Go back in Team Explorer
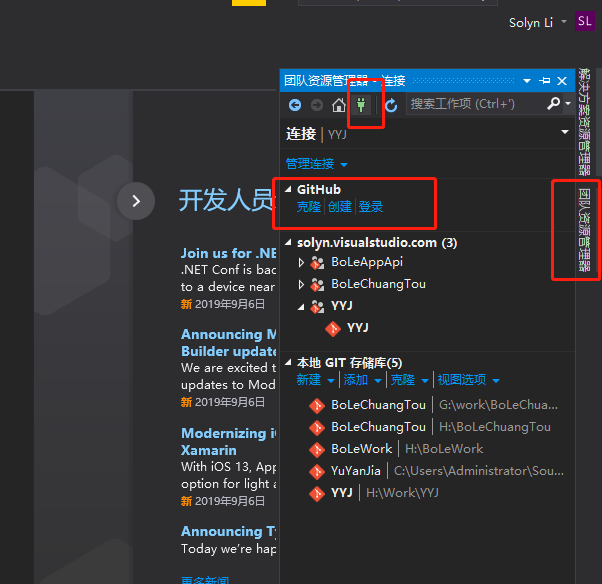Viewport: 602px width, 584px height. [295, 105]
